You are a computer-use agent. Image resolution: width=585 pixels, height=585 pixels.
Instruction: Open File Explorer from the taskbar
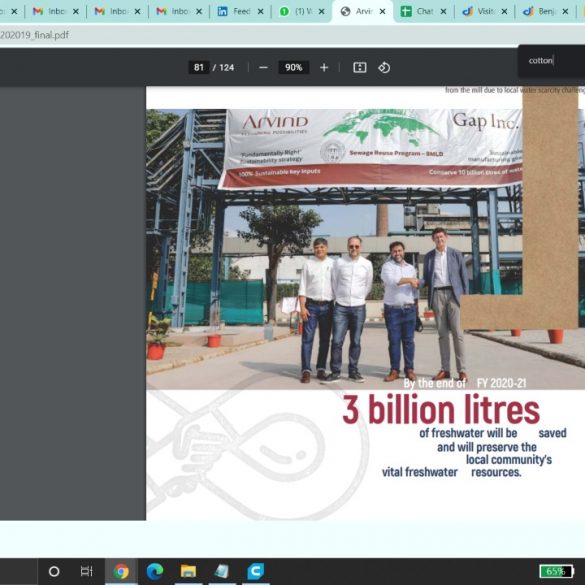click(x=188, y=571)
